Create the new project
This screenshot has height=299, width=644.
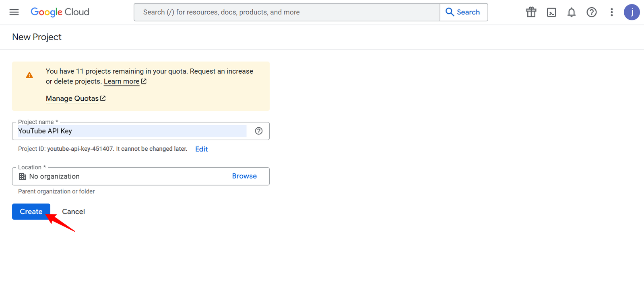[31, 212]
